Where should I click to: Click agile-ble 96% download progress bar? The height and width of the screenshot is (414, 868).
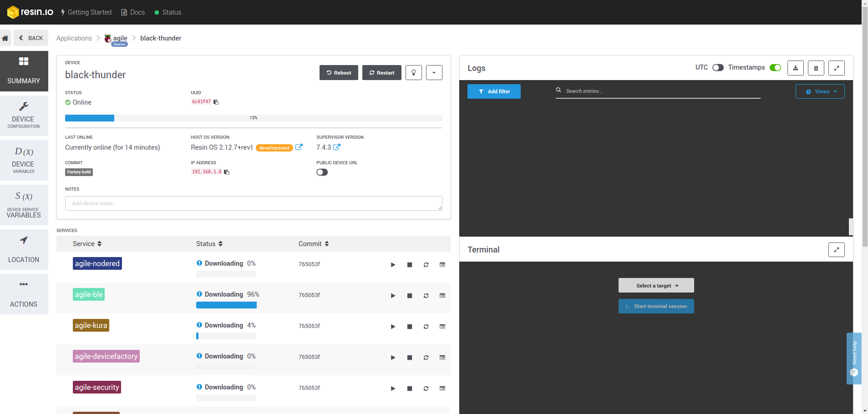[x=226, y=305]
